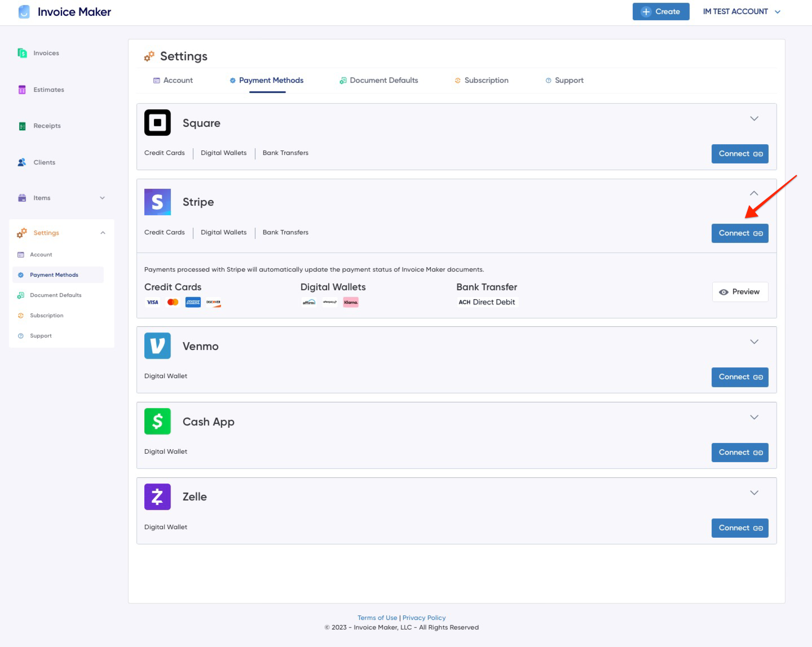
Task: Click the Items box icon in sidebar
Action: [x=22, y=198]
